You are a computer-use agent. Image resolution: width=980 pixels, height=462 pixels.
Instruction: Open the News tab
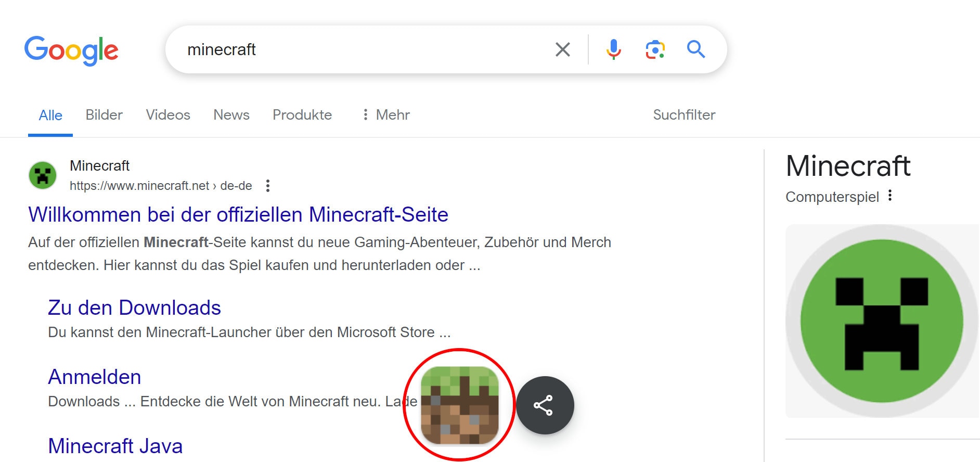tap(231, 115)
